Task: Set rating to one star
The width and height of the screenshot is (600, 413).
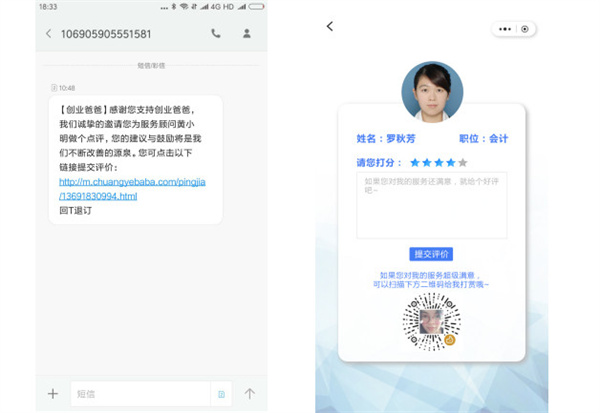Action: (x=415, y=162)
